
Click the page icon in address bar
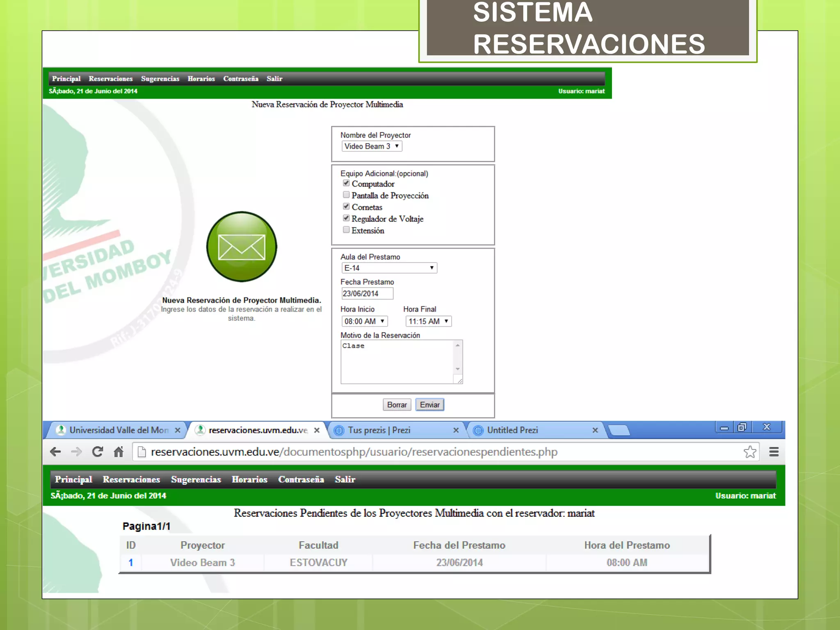(x=142, y=452)
